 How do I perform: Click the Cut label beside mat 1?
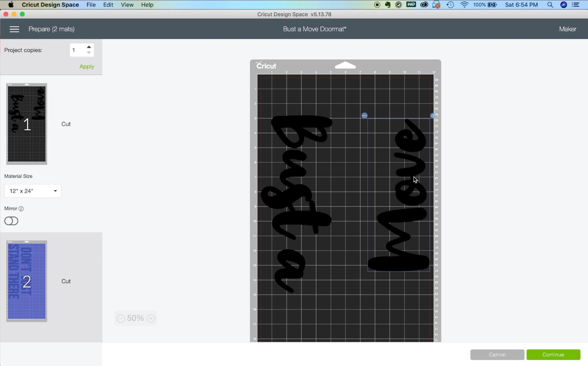click(x=66, y=124)
